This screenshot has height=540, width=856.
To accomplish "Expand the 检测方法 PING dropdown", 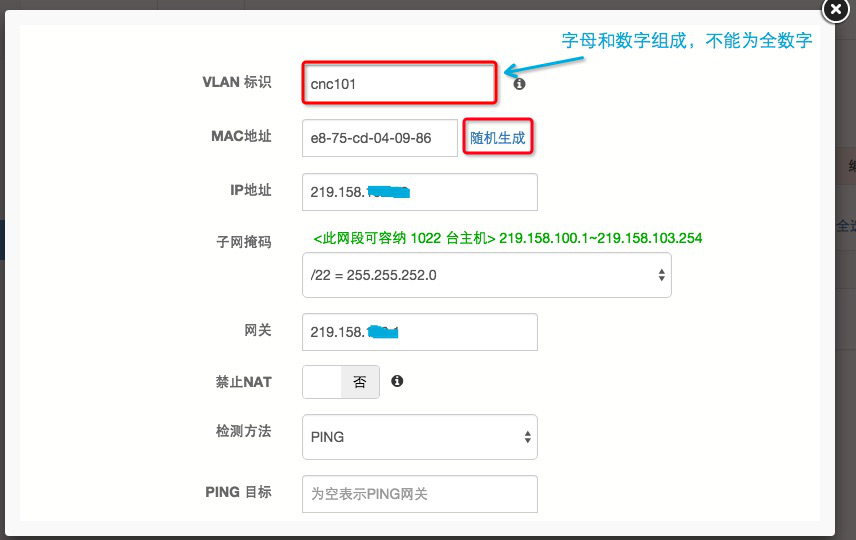I will pos(419,437).
